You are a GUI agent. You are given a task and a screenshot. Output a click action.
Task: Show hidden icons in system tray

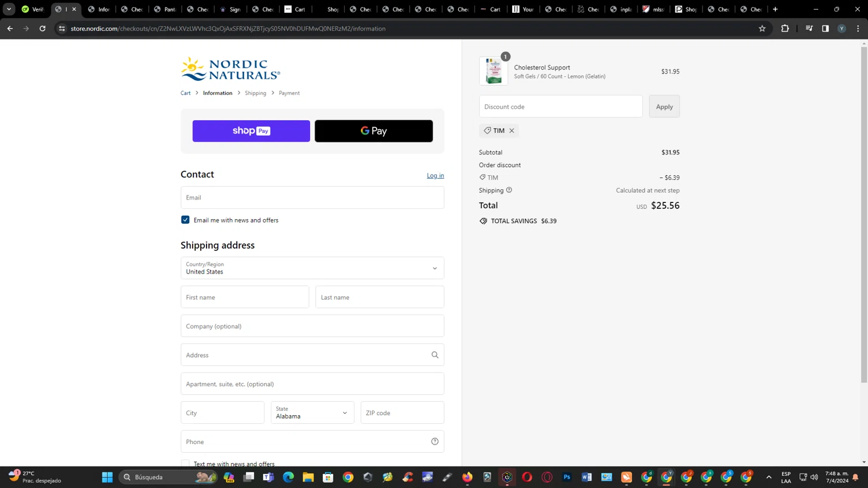coord(768,477)
